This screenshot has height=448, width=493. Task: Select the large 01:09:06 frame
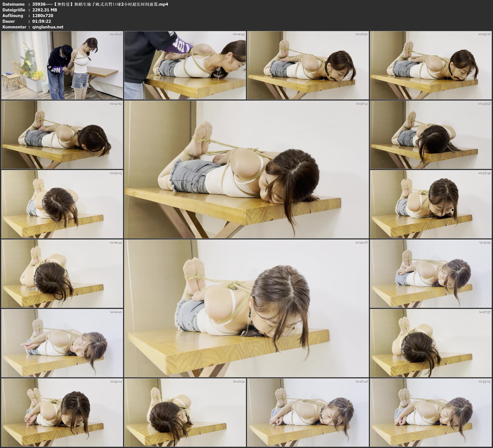[x=246, y=308]
